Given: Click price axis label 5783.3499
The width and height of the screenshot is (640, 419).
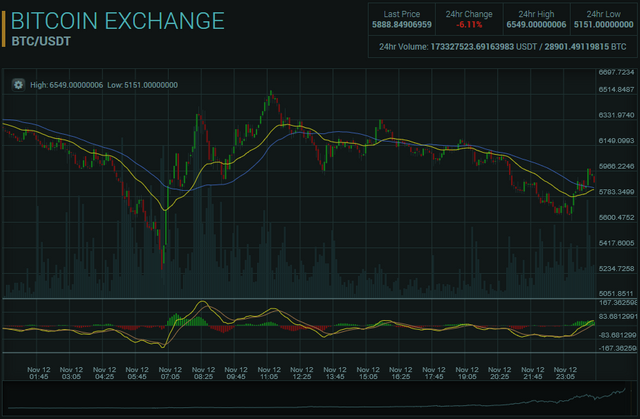Looking at the screenshot, I should coord(616,192).
